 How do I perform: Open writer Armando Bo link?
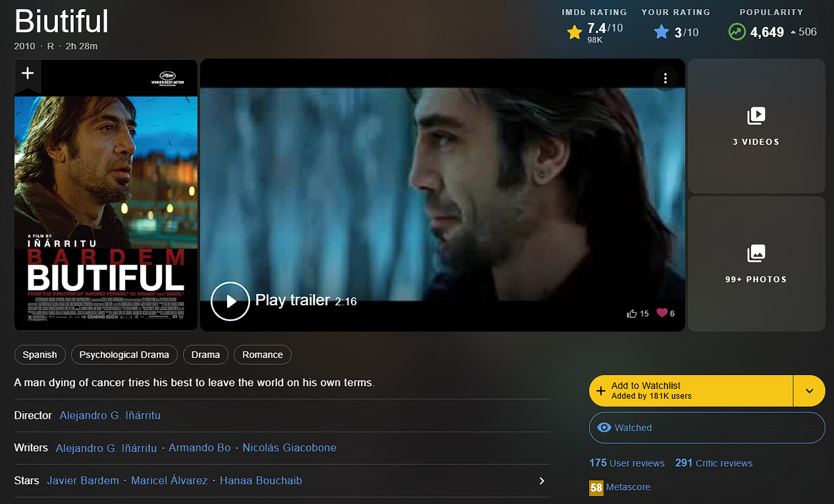tap(200, 447)
